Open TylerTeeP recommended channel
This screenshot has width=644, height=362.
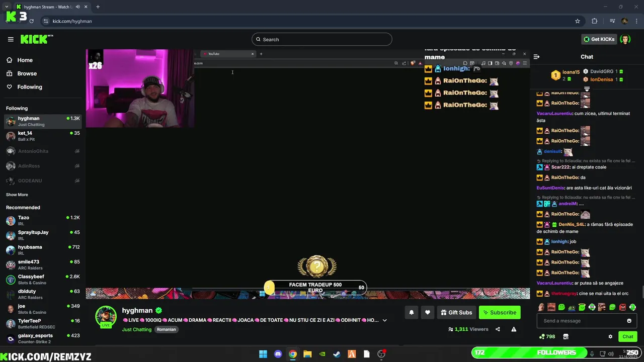point(43,323)
